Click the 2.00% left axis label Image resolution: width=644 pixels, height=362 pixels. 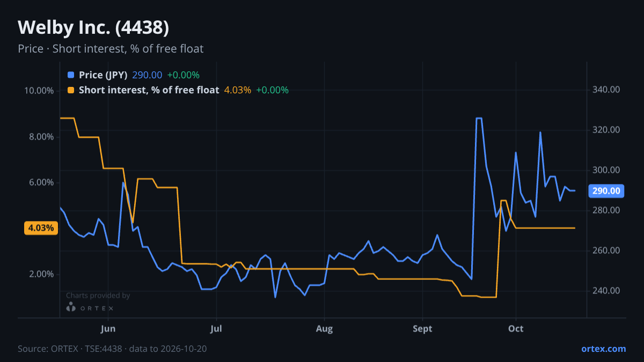click(x=41, y=274)
